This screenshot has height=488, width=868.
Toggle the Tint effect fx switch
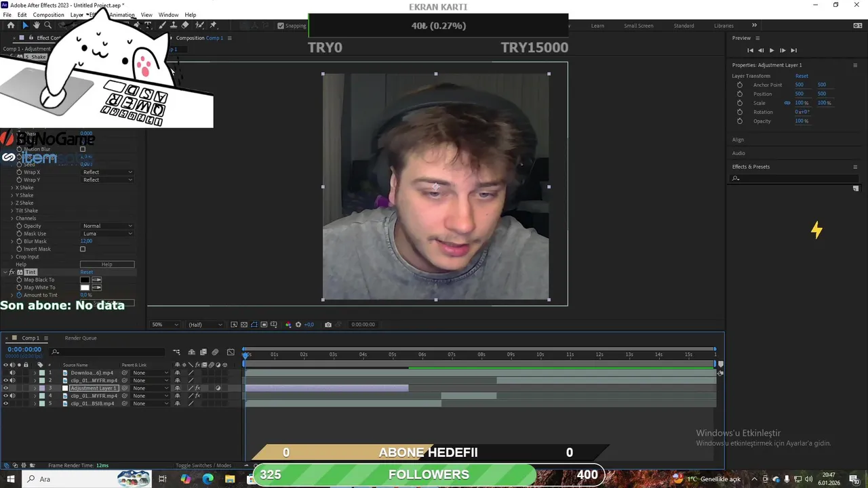[x=12, y=272]
